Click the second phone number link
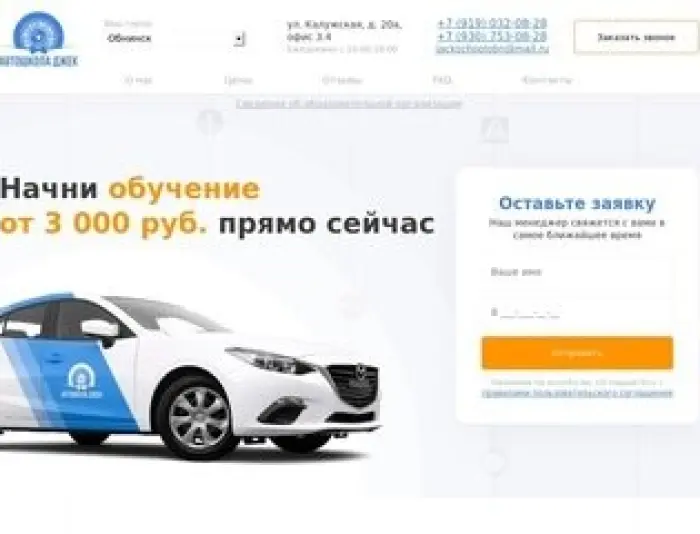Image resolution: width=700 pixels, height=534 pixels. (492, 36)
